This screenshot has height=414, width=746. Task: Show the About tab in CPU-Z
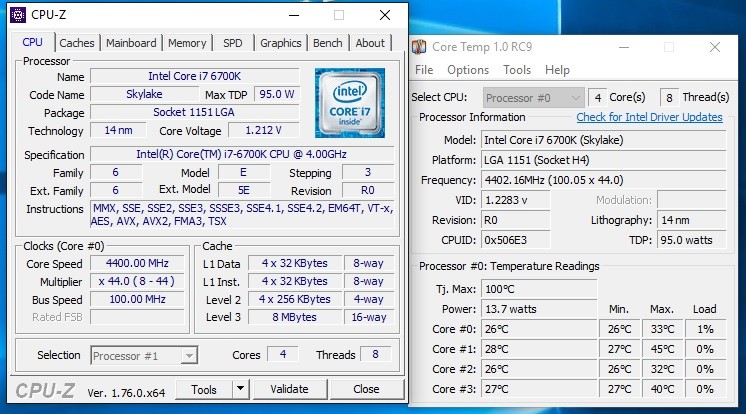(370, 43)
